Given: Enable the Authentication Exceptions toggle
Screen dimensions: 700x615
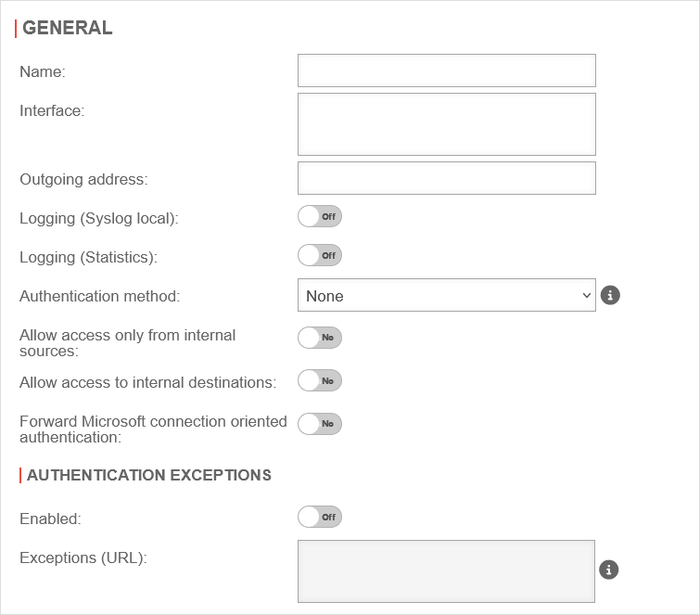Looking at the screenshot, I should click(x=320, y=517).
